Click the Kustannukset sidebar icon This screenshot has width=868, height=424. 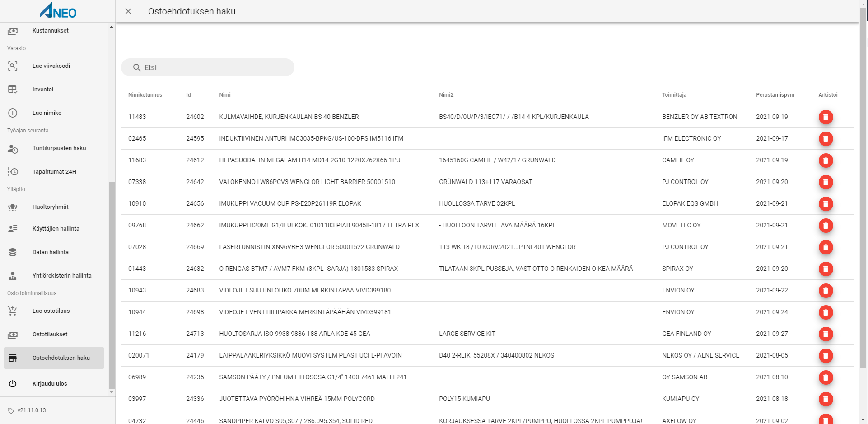(13, 31)
